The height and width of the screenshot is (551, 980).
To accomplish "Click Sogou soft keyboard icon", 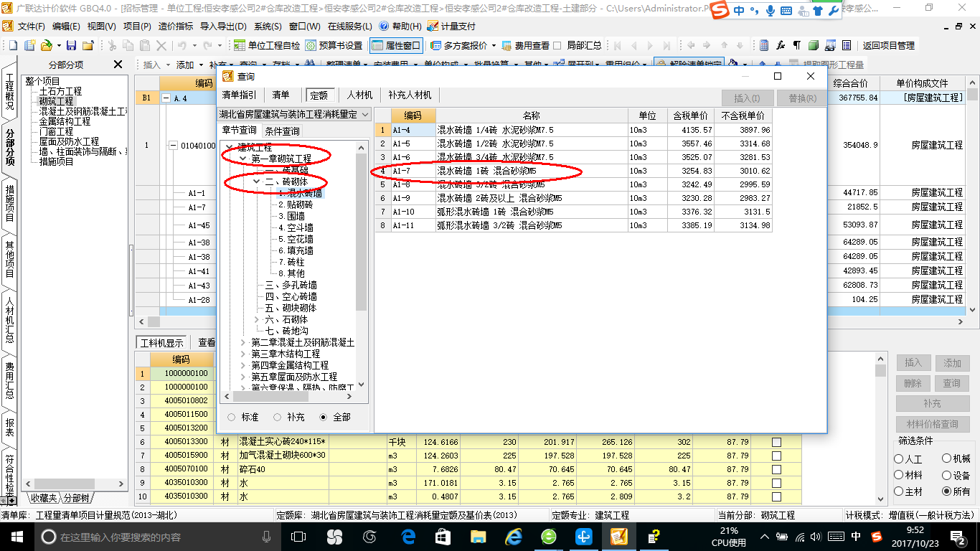I will coord(786,11).
